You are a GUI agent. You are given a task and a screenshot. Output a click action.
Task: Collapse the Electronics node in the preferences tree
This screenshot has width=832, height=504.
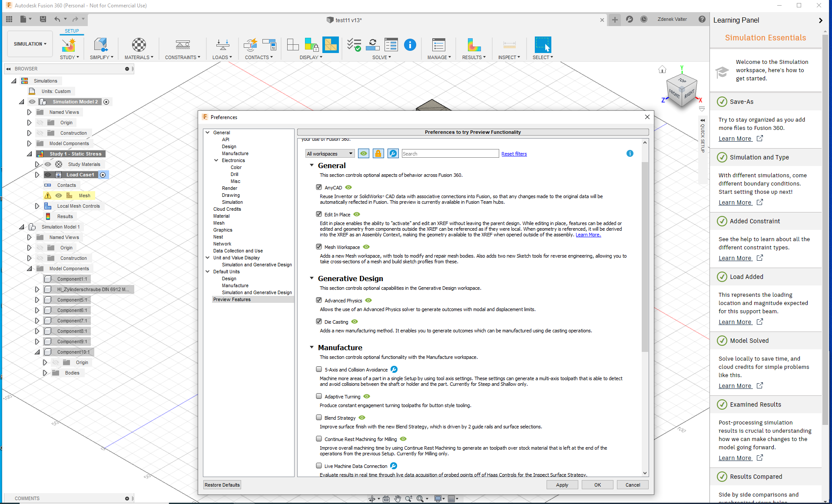coord(216,160)
